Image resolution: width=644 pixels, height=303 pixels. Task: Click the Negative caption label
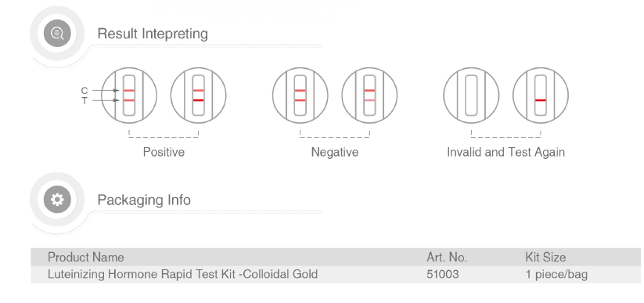pos(335,152)
